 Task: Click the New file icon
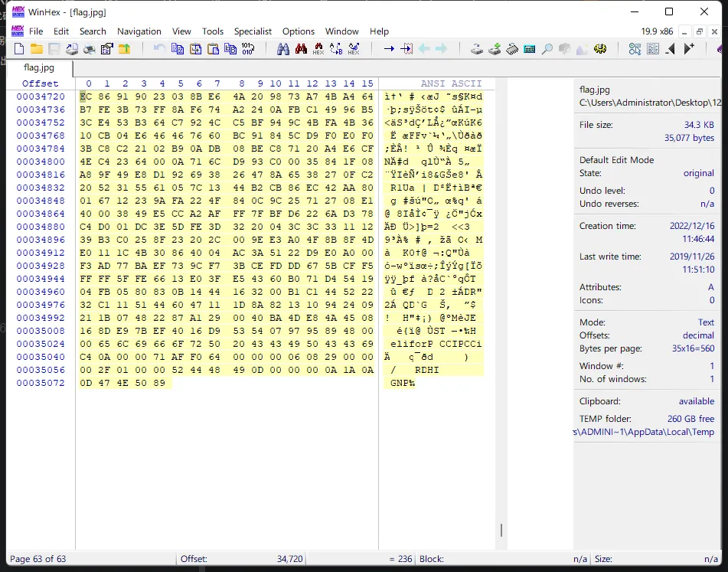coord(20,49)
